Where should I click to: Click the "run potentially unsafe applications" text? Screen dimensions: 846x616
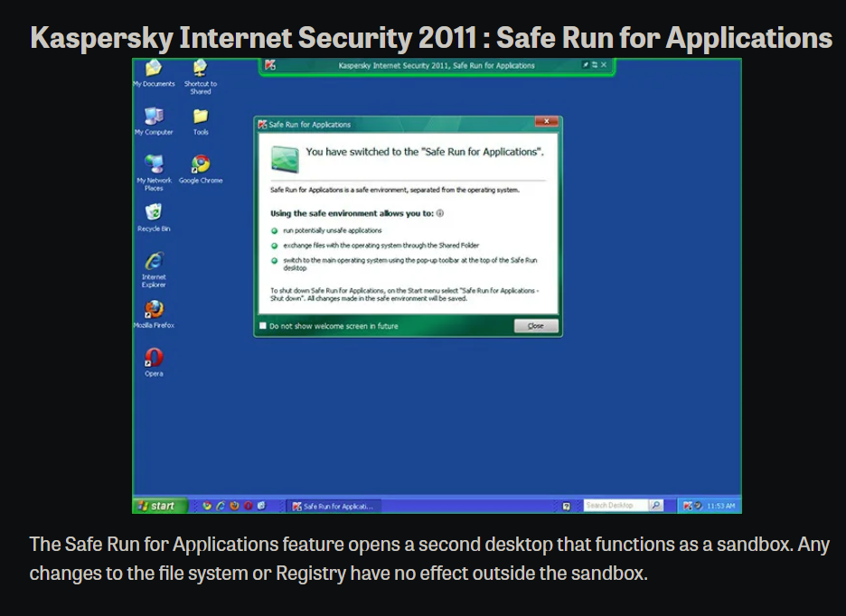[333, 230]
